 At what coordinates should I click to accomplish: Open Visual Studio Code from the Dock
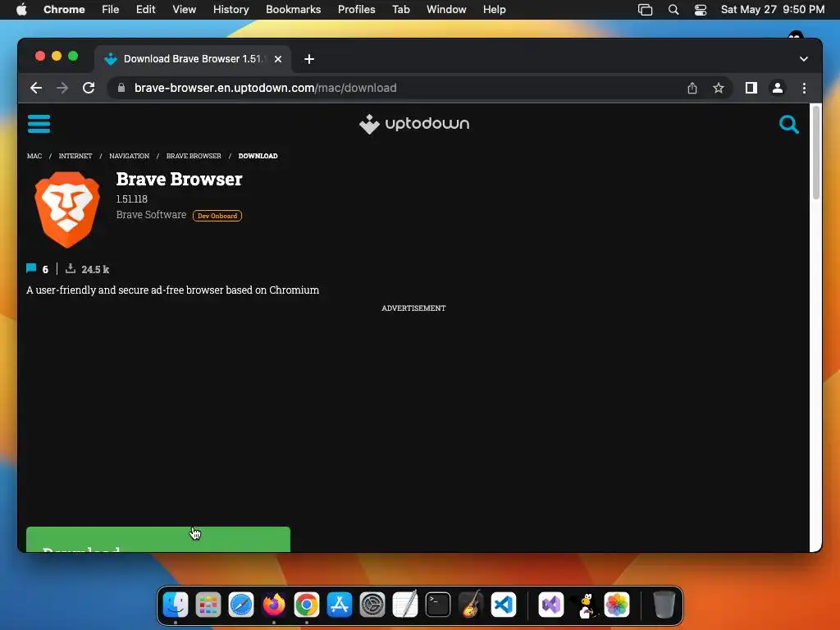click(x=504, y=605)
